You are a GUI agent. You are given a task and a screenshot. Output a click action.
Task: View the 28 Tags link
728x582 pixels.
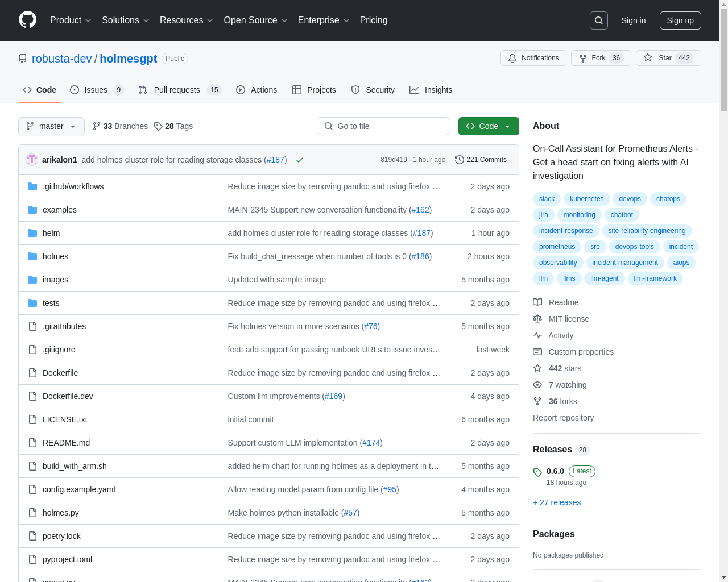173,126
